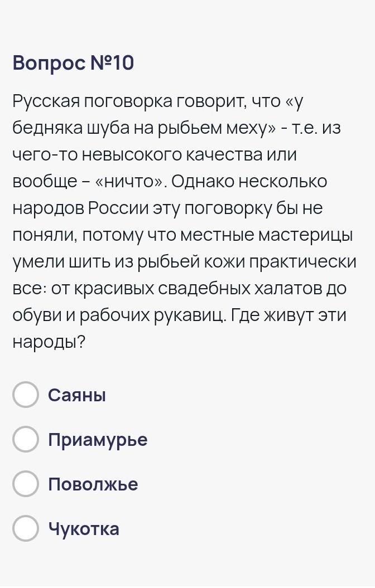
Task: Click the Поволжье answer label
Action: [x=93, y=484]
